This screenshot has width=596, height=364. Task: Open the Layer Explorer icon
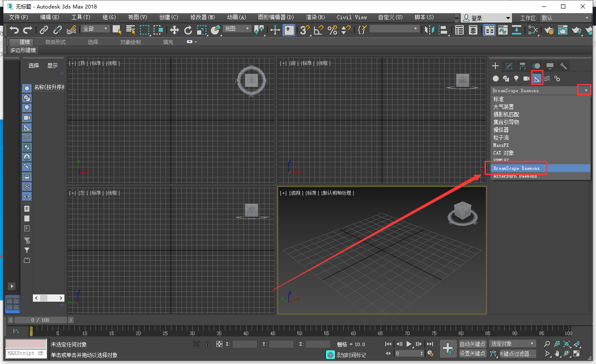click(473, 30)
